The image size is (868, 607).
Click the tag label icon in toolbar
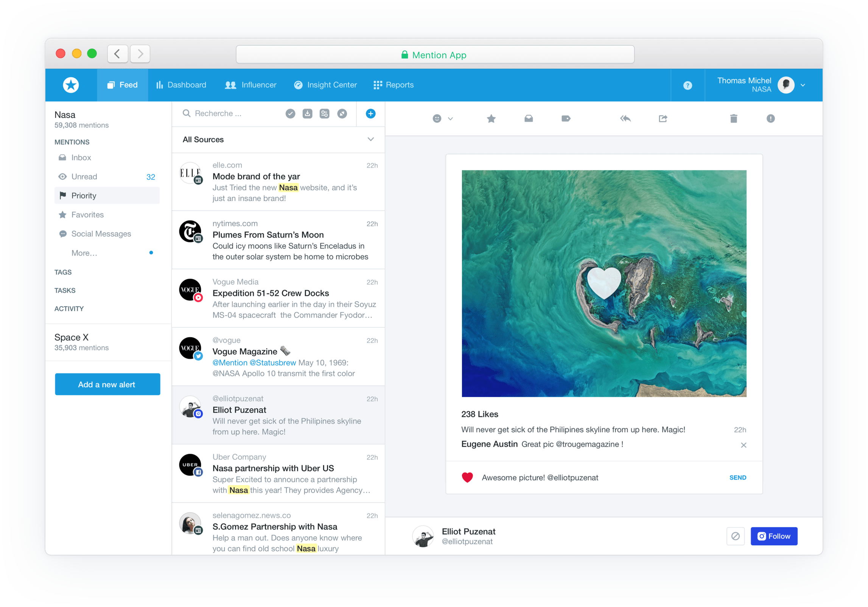click(566, 119)
